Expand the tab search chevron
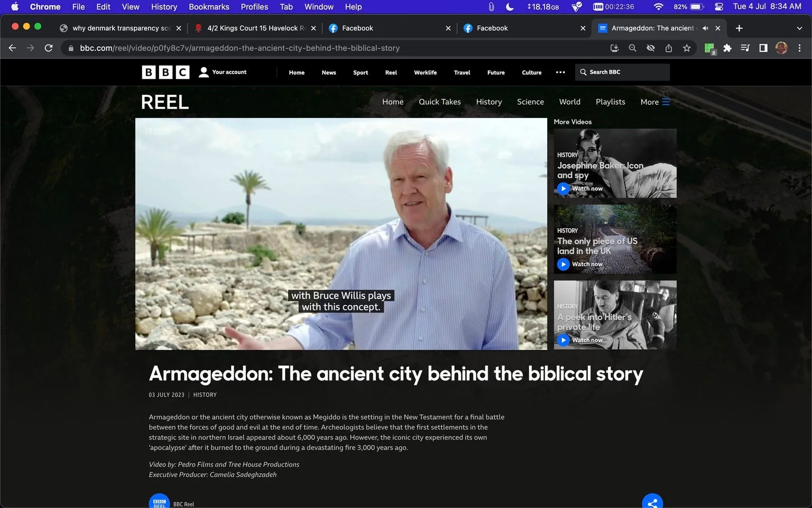Viewport: 812px width, 508px height. (799, 28)
